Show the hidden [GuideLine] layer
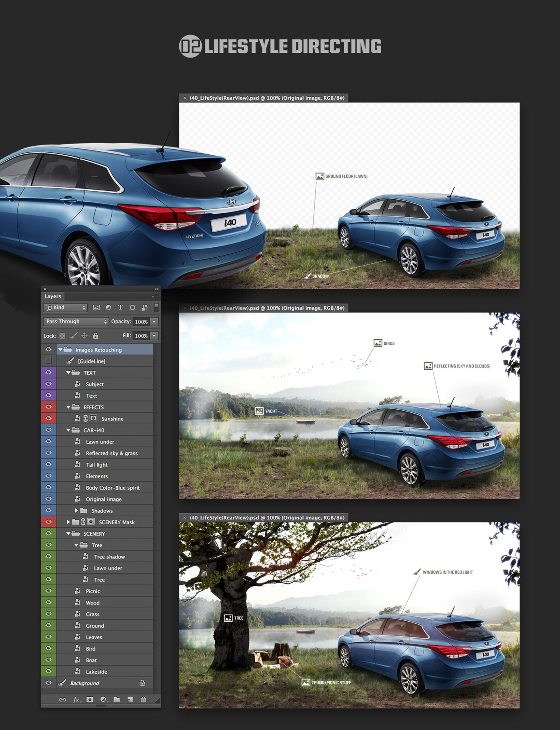Screen dimensions: 560x730 click(48, 361)
